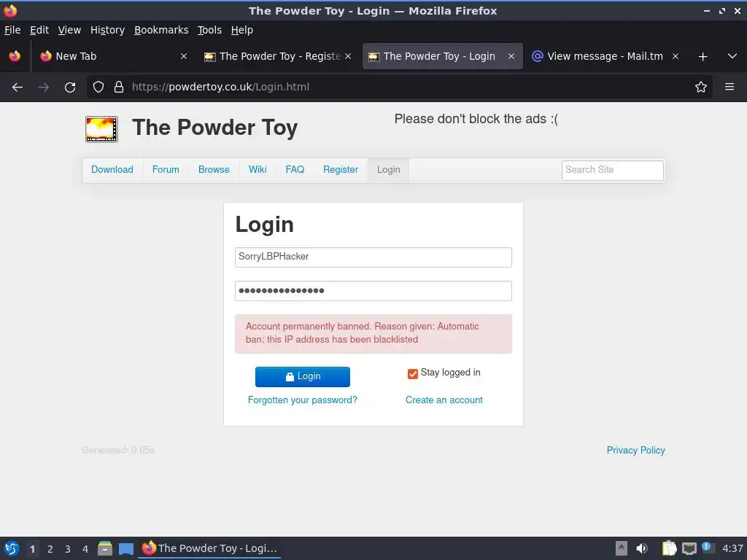The width and height of the screenshot is (747, 560).
Task: Switch to workspace 4
Action: coord(85,548)
